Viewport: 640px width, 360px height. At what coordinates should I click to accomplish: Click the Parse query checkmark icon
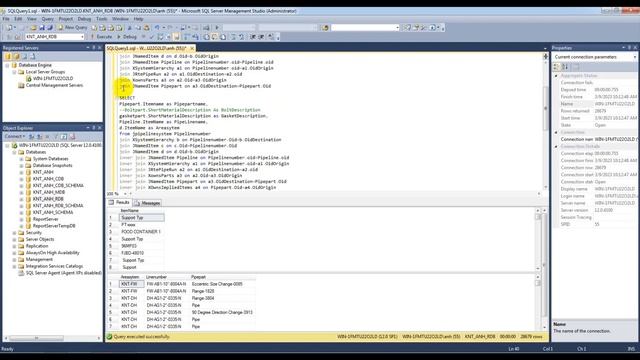pyautogui.click(x=151, y=37)
